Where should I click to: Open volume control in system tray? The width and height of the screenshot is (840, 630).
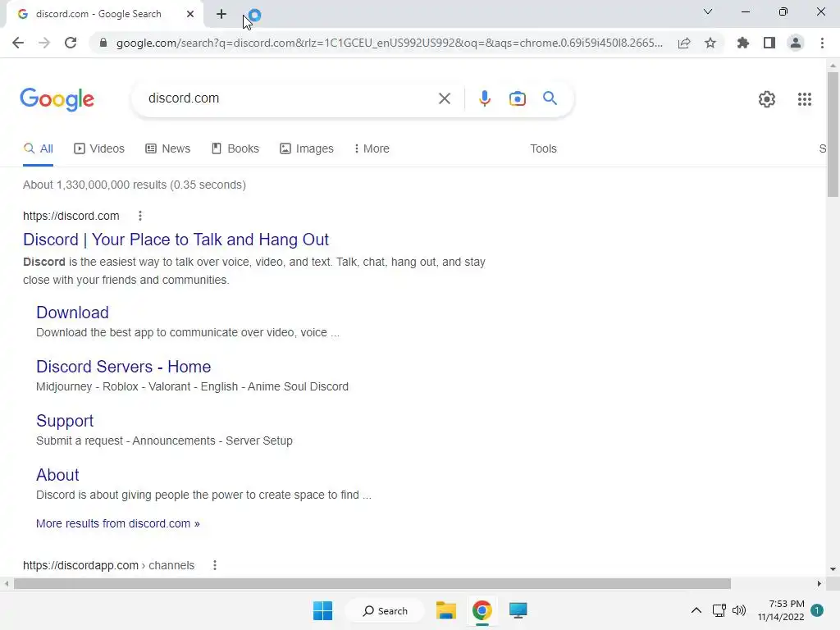[739, 610]
